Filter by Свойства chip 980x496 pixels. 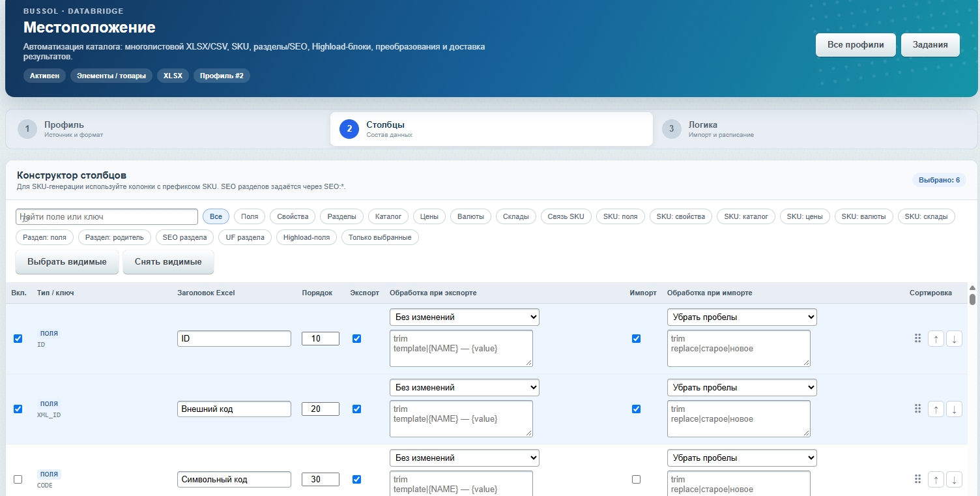tap(293, 216)
